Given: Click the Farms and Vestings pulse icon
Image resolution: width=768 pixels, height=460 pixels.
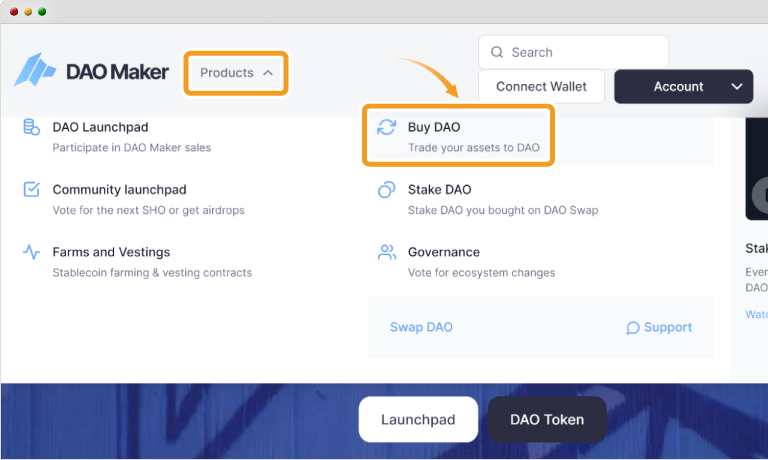Looking at the screenshot, I should click(31, 252).
